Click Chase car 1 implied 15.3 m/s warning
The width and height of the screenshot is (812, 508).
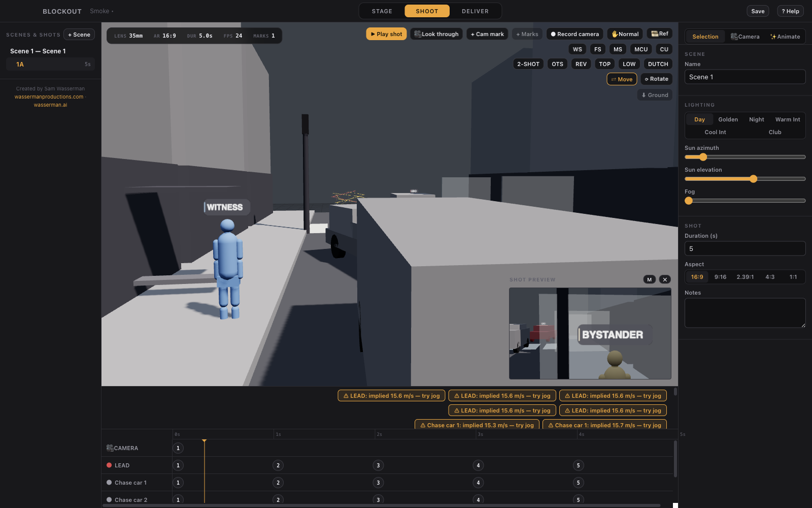point(477,425)
